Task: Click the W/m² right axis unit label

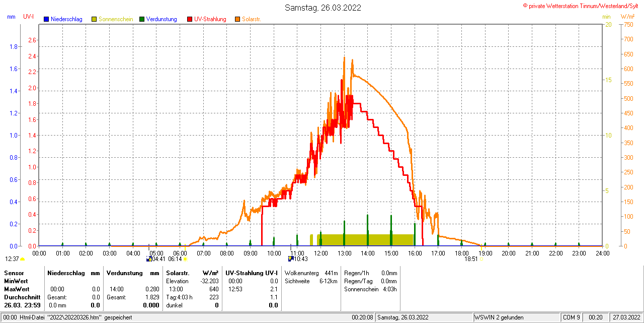Action: [x=628, y=17]
